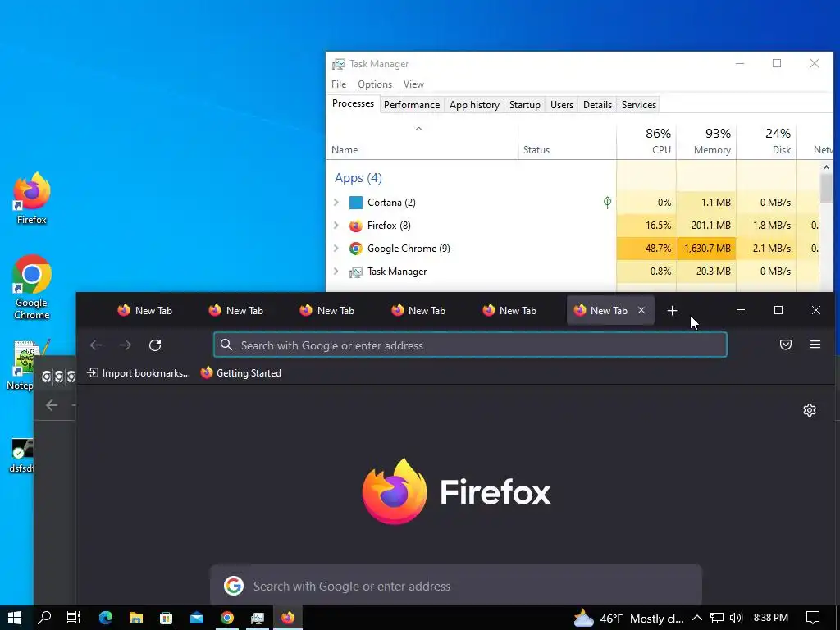Switch to Chrome via taskbar icon
The width and height of the screenshot is (840, 630).
tap(227, 618)
